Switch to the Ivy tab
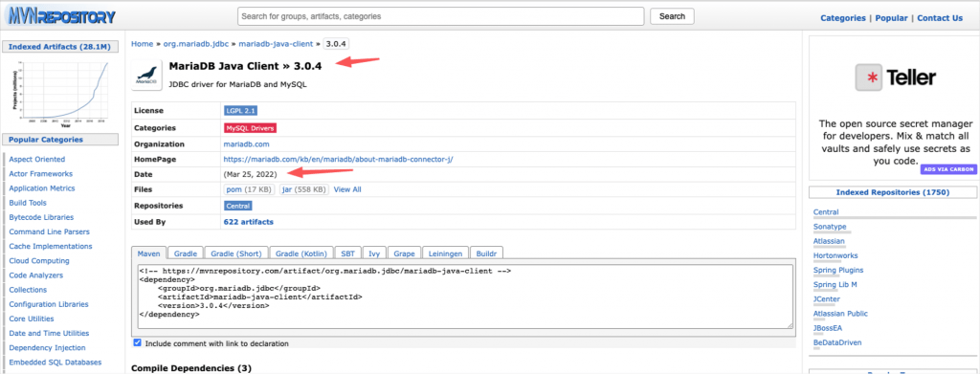The width and height of the screenshot is (980, 374). (374, 253)
